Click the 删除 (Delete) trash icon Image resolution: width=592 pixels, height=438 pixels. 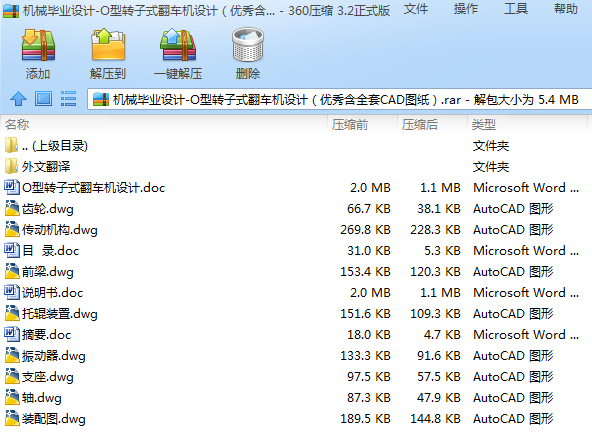tap(248, 45)
